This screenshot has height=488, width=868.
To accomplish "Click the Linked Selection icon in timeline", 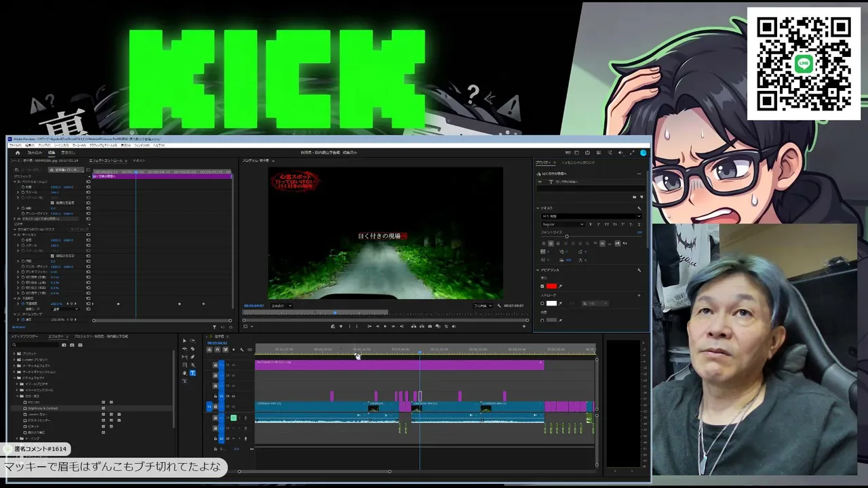I will point(226,350).
